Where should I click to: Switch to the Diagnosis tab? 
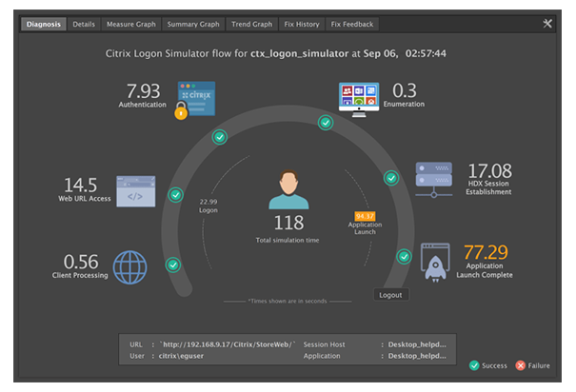click(x=44, y=24)
